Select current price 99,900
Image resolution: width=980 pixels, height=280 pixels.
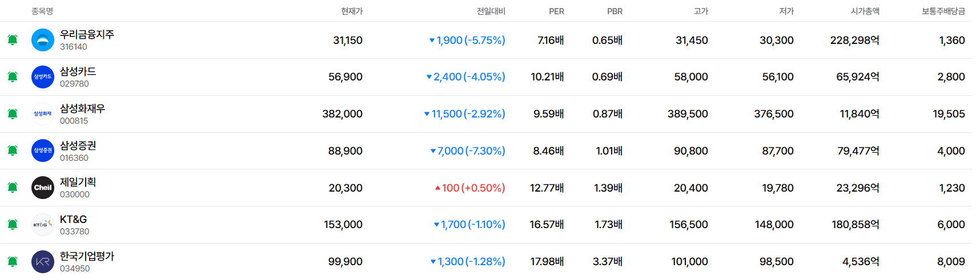click(346, 262)
